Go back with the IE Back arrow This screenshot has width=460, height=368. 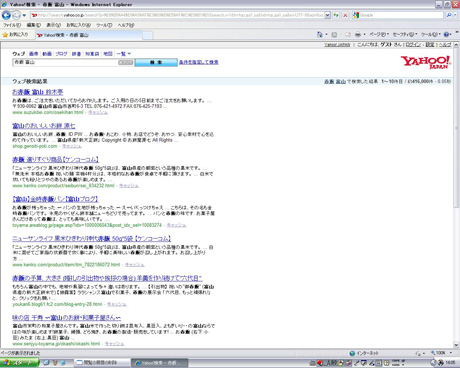point(6,15)
